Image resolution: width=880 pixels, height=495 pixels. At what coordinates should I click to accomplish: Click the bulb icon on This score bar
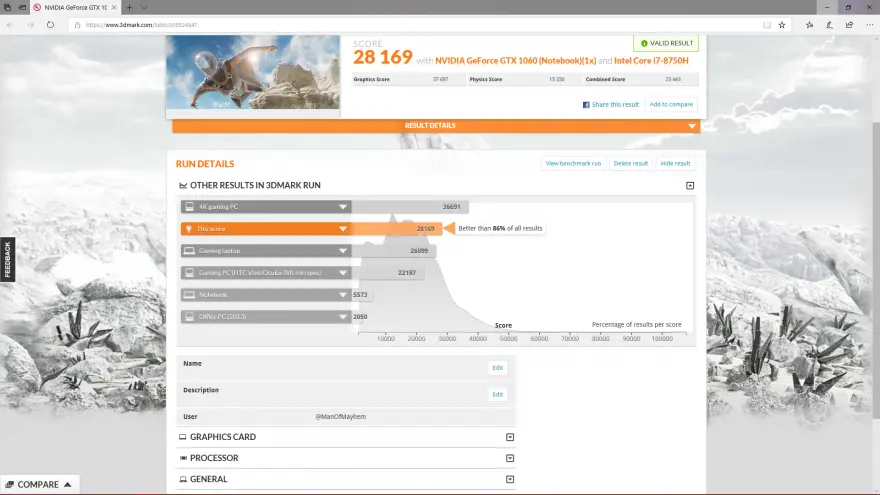[x=189, y=228]
